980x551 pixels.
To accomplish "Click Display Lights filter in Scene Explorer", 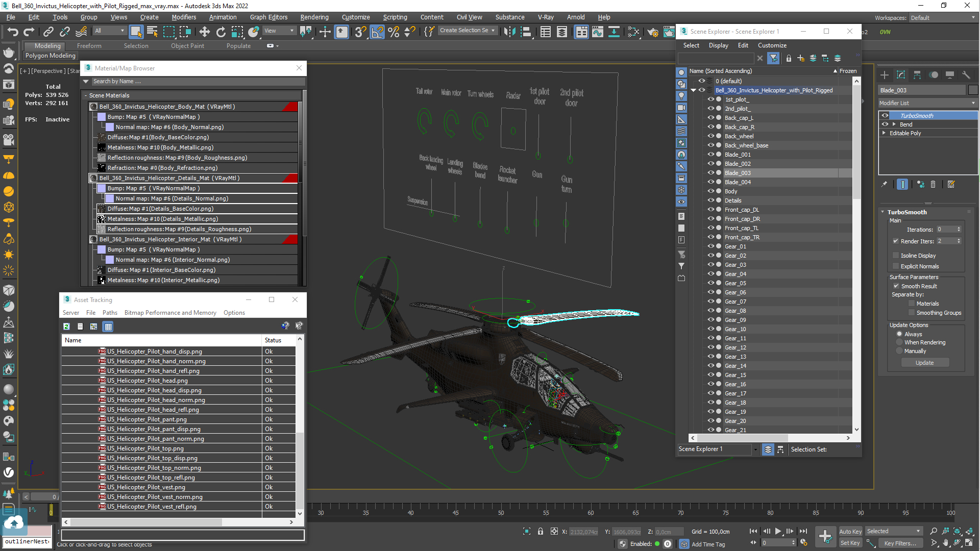I will point(681,96).
